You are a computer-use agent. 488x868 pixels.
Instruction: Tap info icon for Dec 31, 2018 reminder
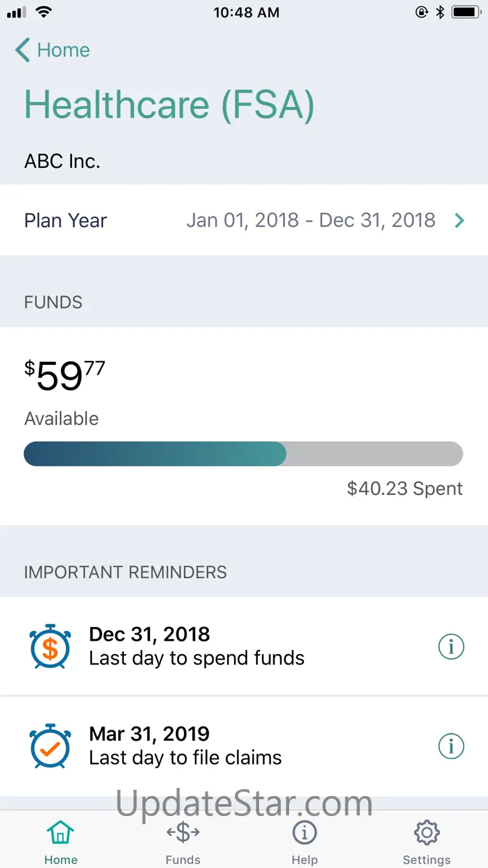451,646
